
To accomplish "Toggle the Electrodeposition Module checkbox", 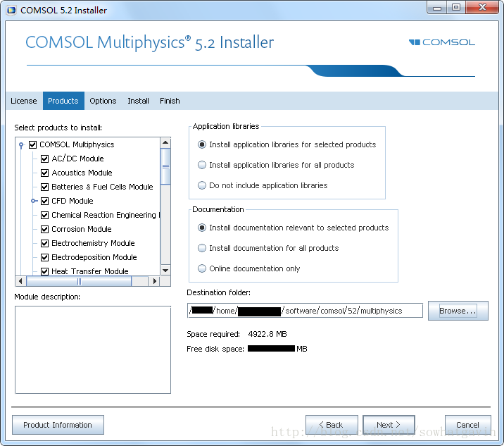I will [44, 257].
